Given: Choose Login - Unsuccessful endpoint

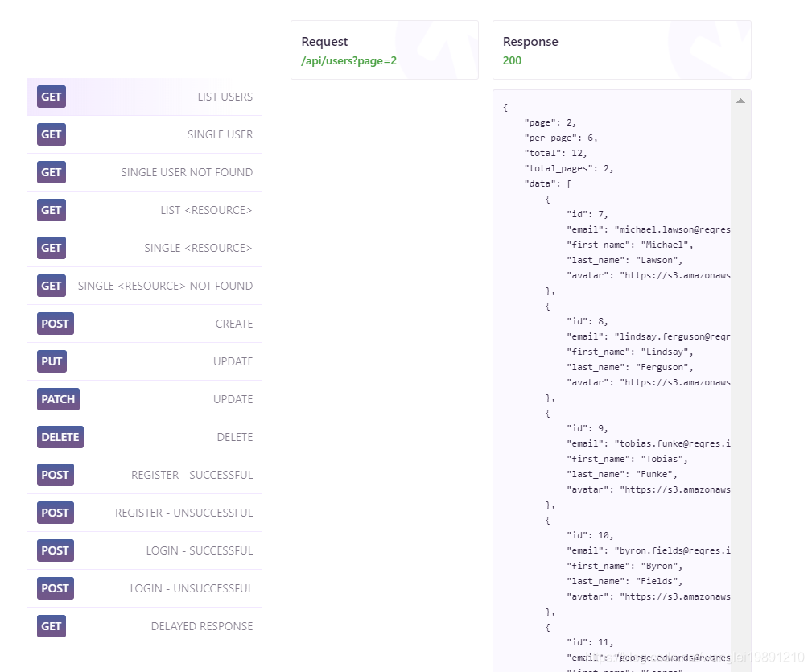Looking at the screenshot, I should click(145, 588).
